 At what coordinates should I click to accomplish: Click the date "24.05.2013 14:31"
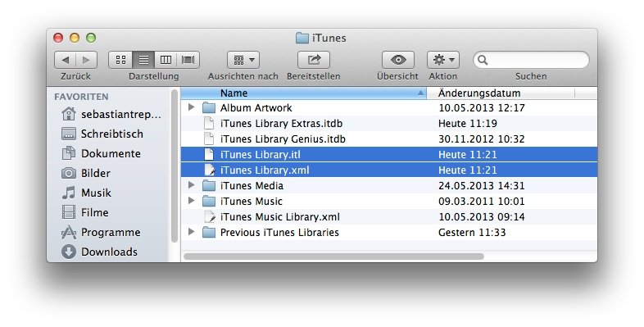tap(482, 186)
